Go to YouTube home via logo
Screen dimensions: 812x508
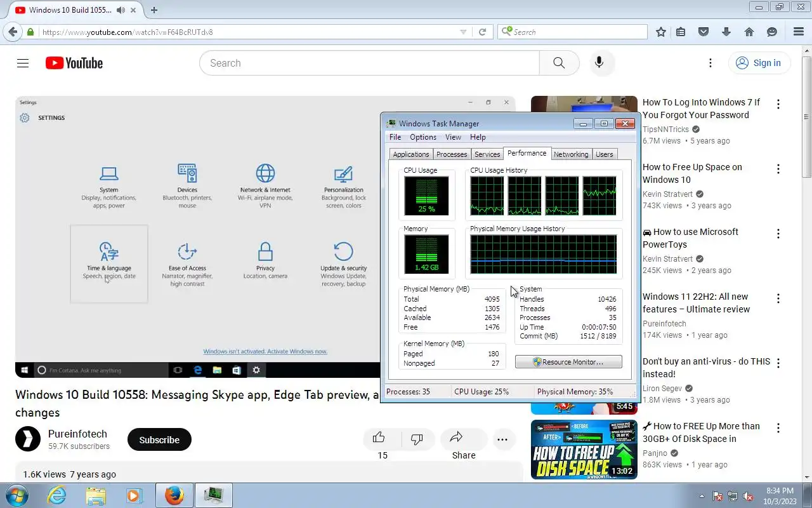74,63
